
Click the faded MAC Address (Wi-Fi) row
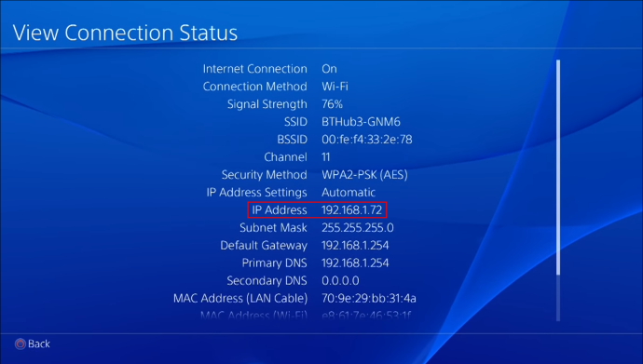(x=306, y=316)
